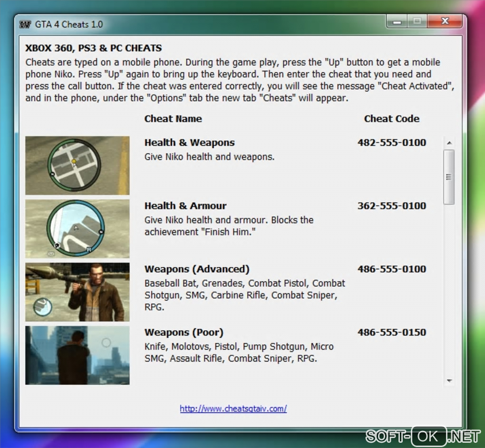The width and height of the screenshot is (485, 448).
Task: Click the scrollbar up arrow
Action: 449,143
